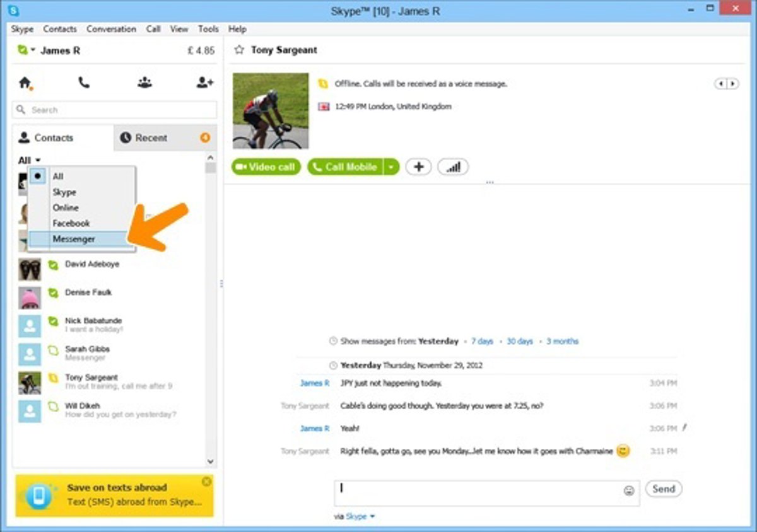Image resolution: width=757 pixels, height=532 pixels.
Task: Click the call quality signal bars icon
Action: [453, 167]
